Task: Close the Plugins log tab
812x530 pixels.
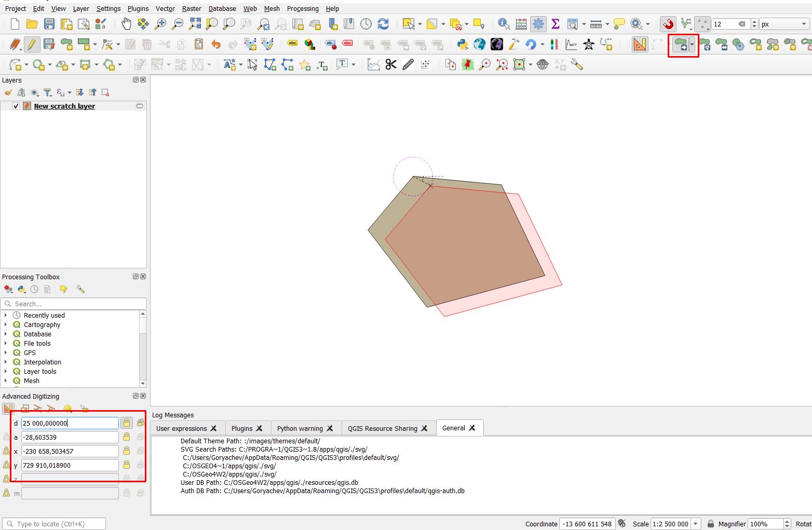Action: pos(259,428)
